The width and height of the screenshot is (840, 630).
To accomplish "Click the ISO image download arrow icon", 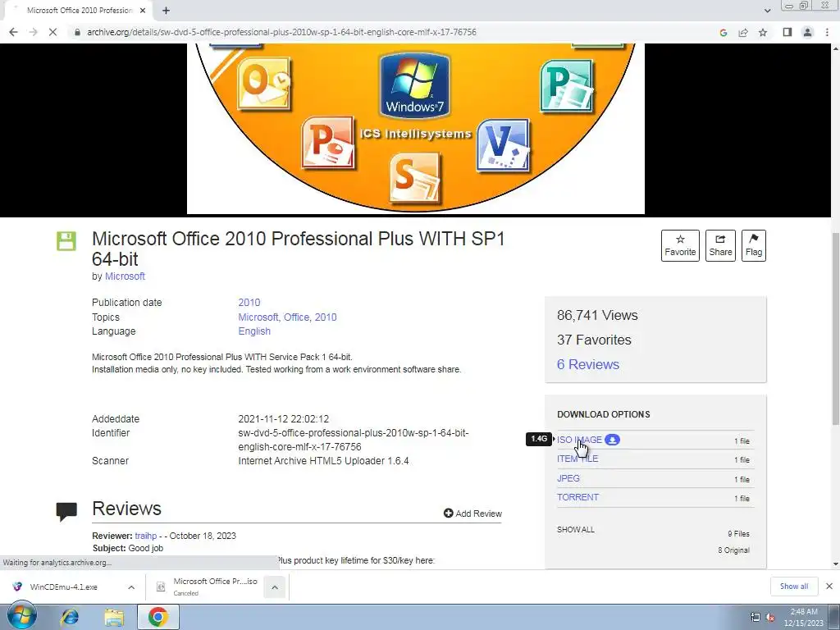I will coord(612,440).
